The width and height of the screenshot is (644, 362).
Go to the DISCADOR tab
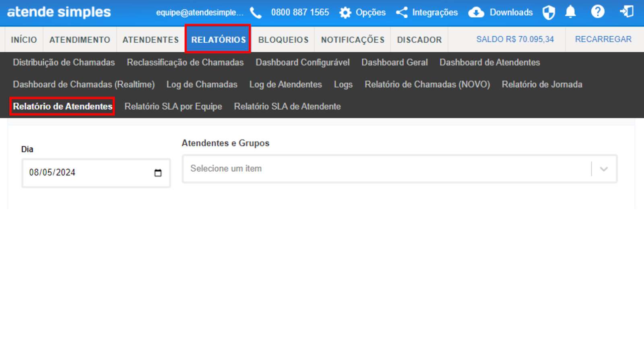click(419, 40)
